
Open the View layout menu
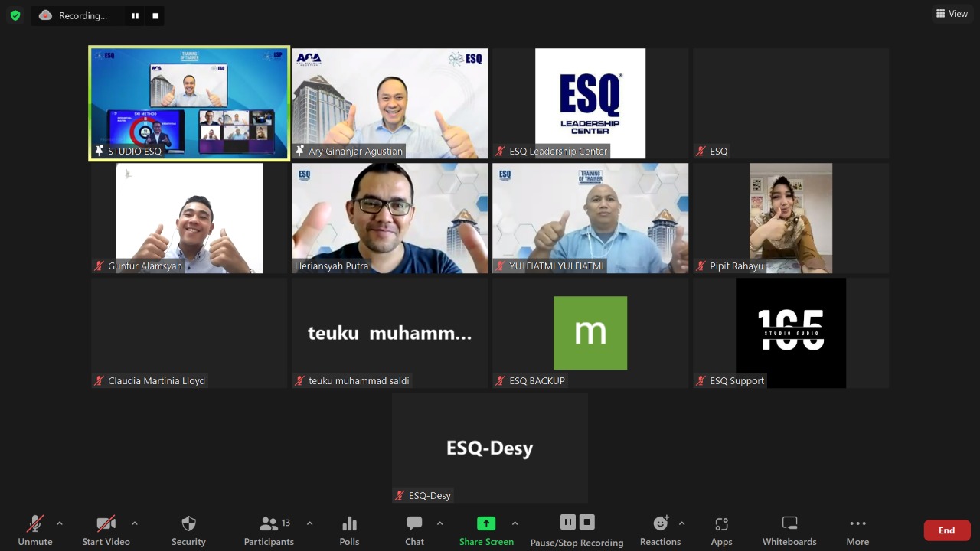[x=952, y=14]
